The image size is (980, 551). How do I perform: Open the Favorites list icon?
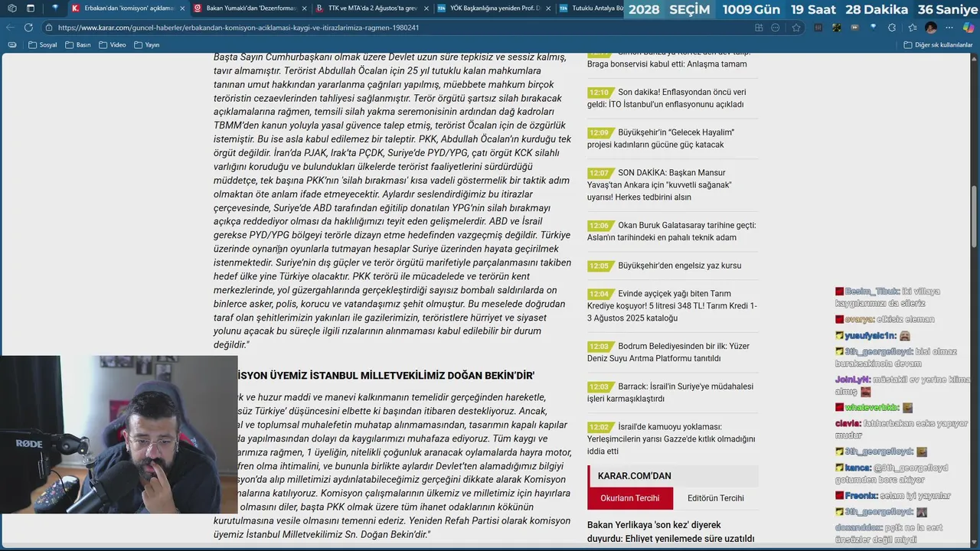(x=912, y=28)
